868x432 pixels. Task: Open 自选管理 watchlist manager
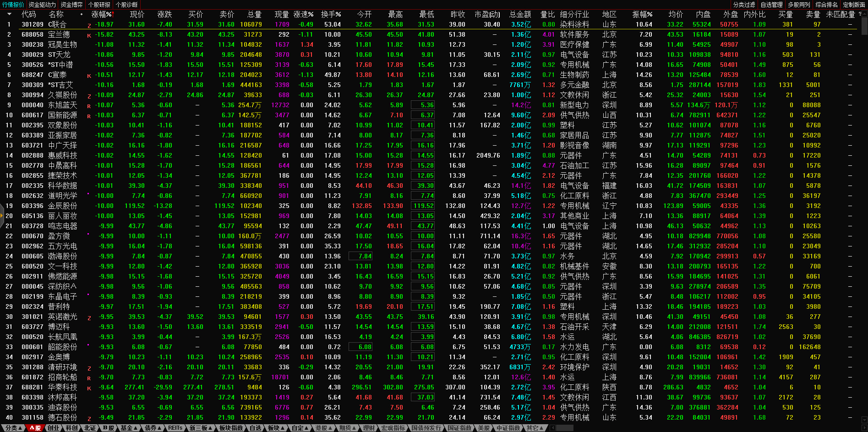(771, 5)
